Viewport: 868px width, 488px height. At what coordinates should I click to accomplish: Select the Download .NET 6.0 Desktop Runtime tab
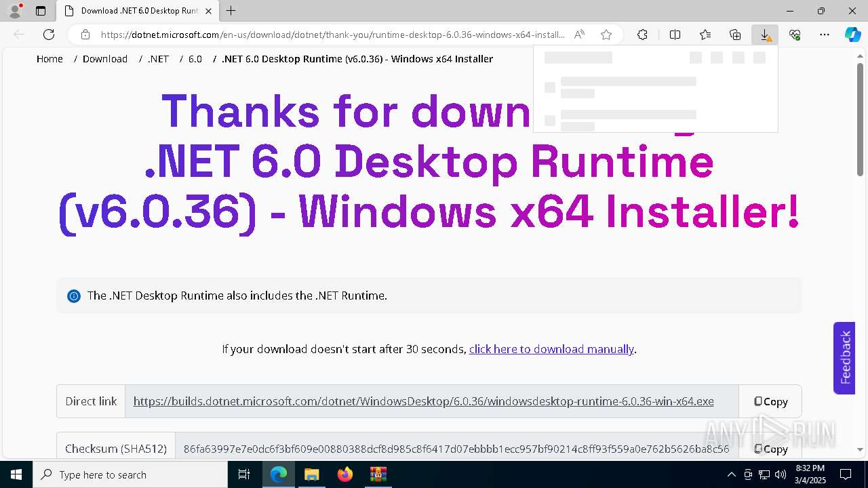[x=138, y=11]
